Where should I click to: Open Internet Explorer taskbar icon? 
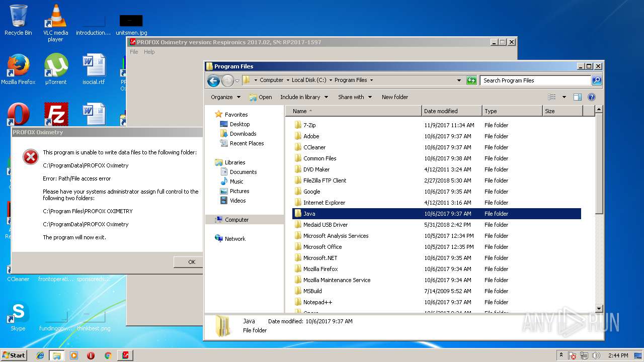[40, 355]
